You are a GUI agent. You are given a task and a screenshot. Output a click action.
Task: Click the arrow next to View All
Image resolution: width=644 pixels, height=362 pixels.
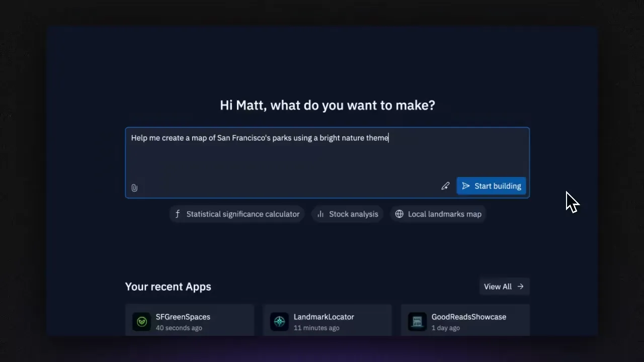[x=521, y=287]
